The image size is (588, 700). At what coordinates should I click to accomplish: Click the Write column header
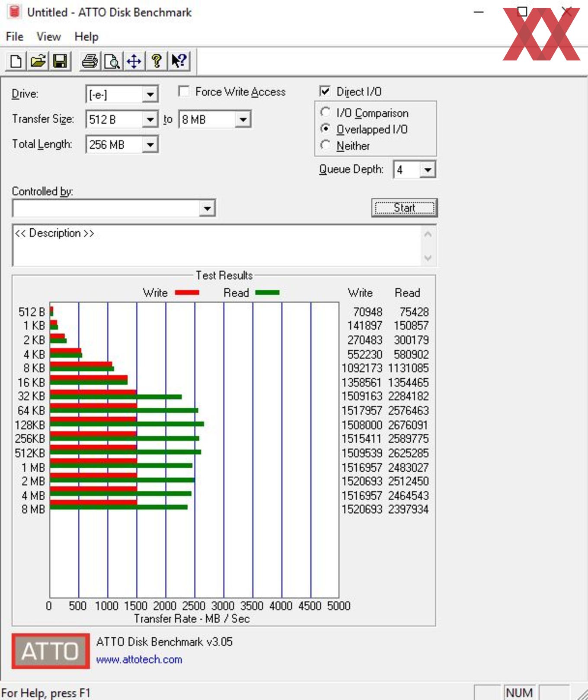coord(360,293)
